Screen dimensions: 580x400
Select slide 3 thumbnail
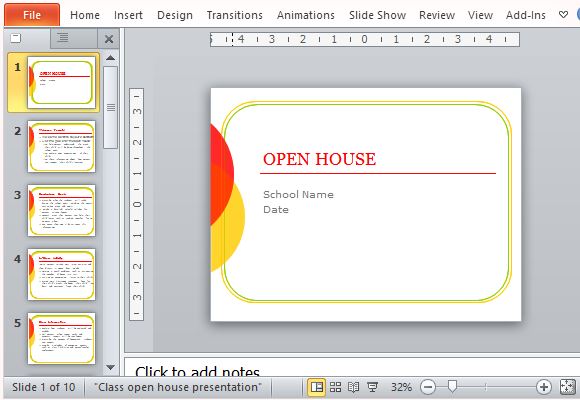(x=61, y=210)
